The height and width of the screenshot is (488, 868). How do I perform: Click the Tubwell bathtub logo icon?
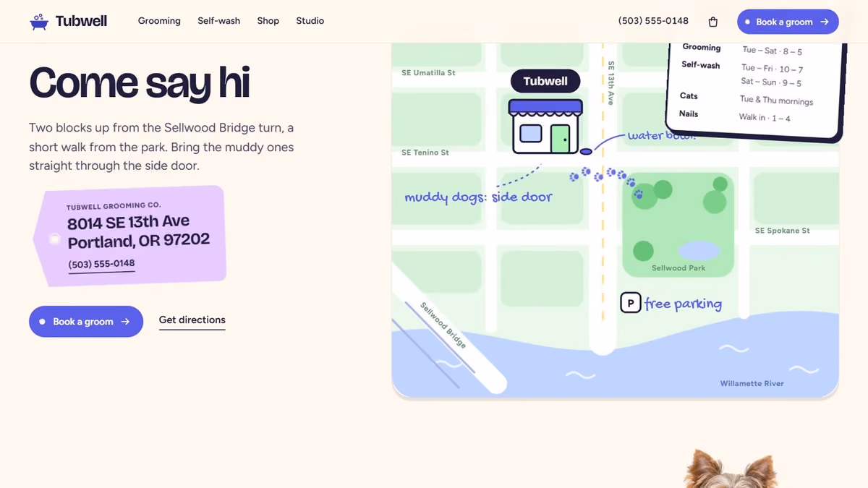tap(39, 21)
